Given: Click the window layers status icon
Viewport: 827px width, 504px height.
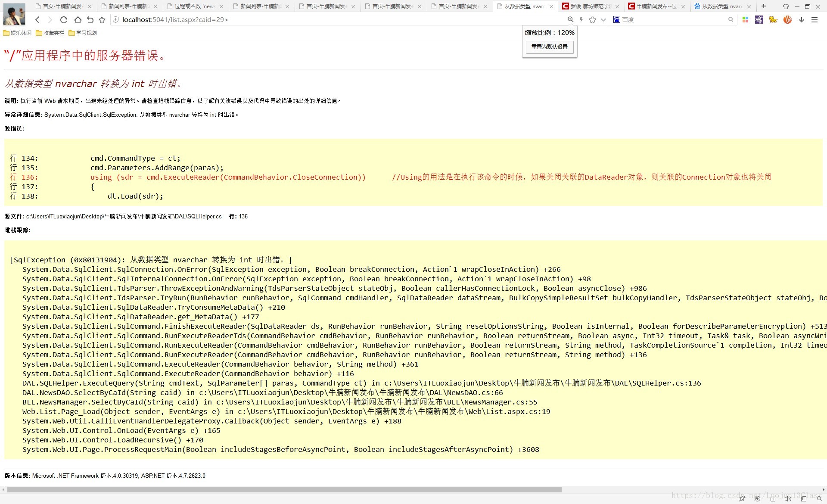Looking at the screenshot, I should pos(804,499).
